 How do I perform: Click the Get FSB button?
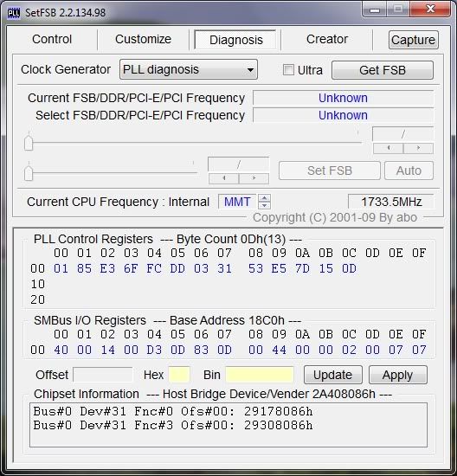(x=383, y=70)
